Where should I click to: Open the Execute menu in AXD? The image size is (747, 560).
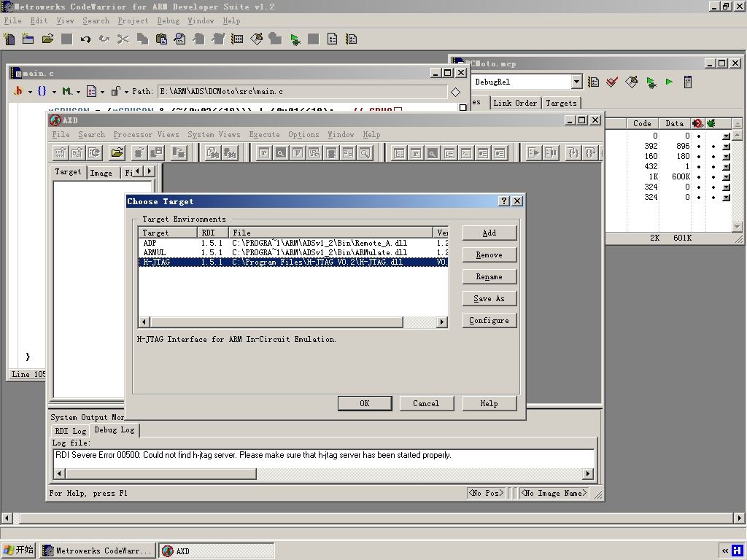click(264, 135)
